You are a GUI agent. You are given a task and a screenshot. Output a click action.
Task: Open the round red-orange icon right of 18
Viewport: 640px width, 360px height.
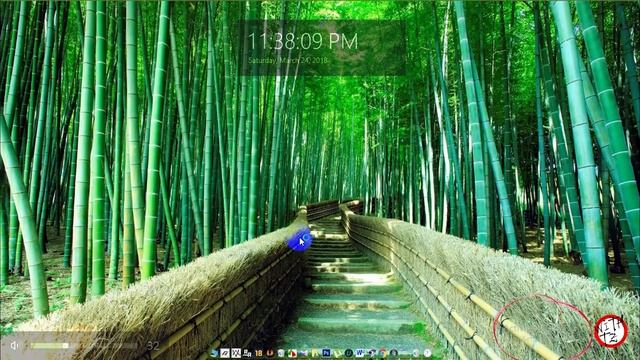270,353
